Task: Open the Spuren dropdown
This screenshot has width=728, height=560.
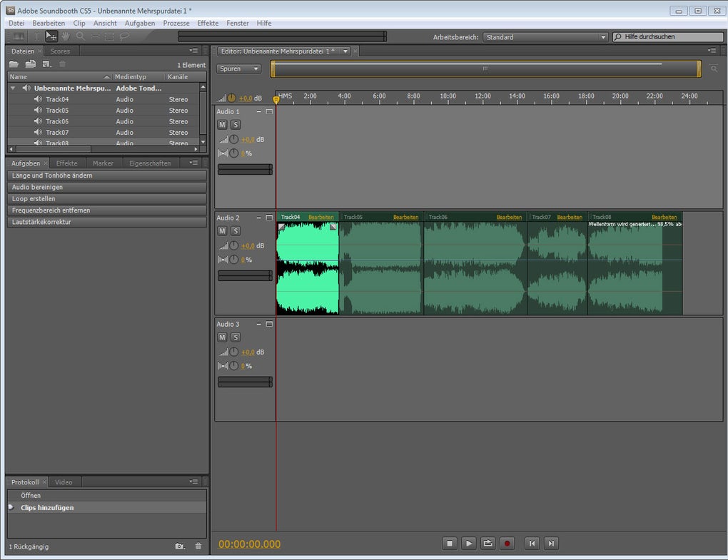Action: click(238, 68)
